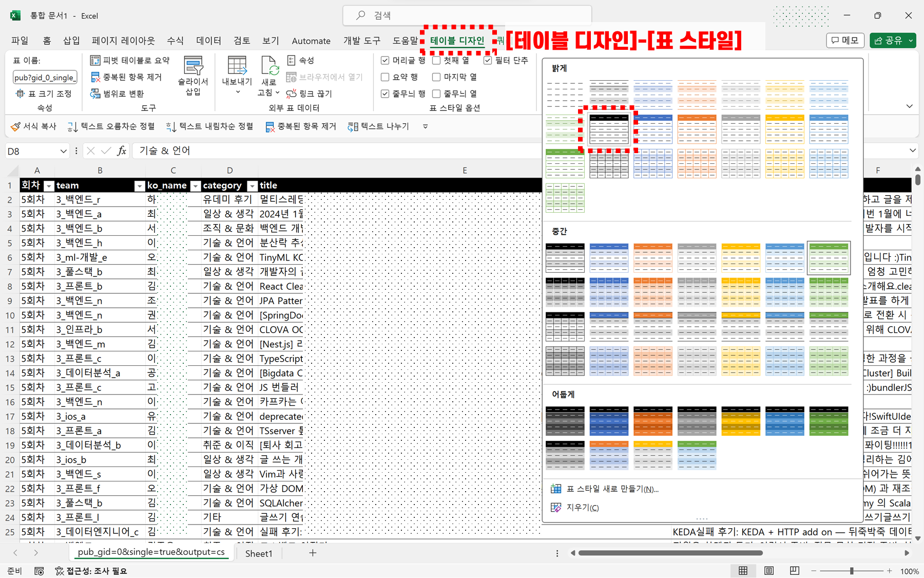Screen dimensions: 924x578
Task: Click the zoom slider handle
Action: click(852, 571)
